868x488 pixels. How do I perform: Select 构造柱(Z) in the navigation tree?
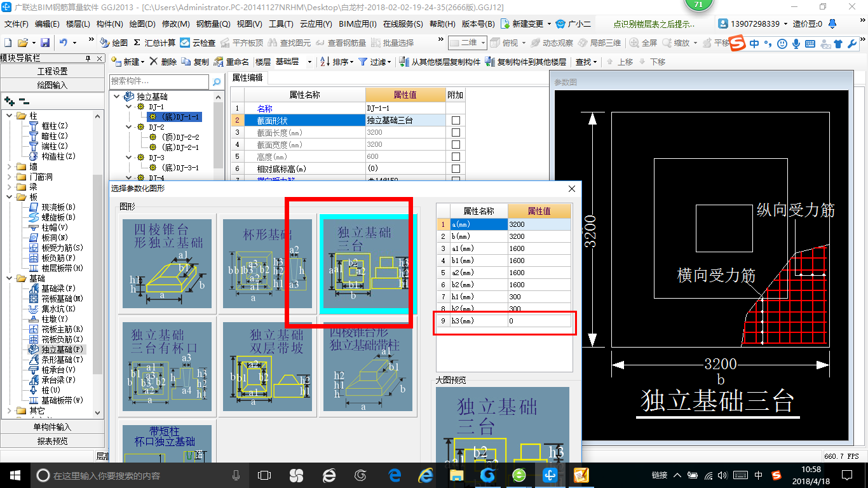58,156
